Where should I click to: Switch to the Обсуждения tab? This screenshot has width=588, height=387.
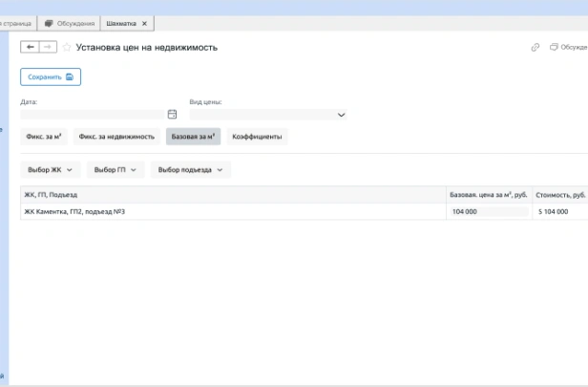[71, 23]
